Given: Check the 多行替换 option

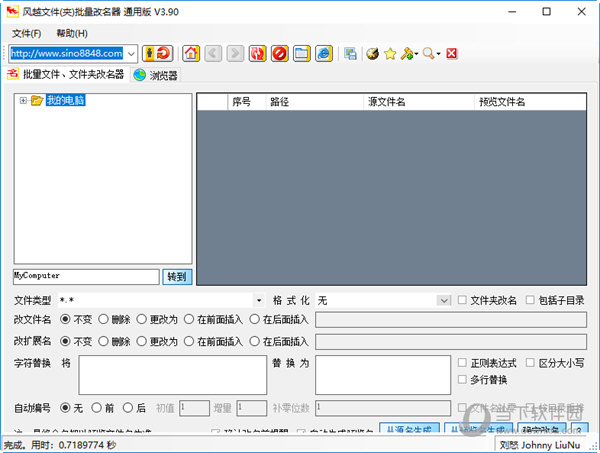Looking at the screenshot, I should pos(462,380).
